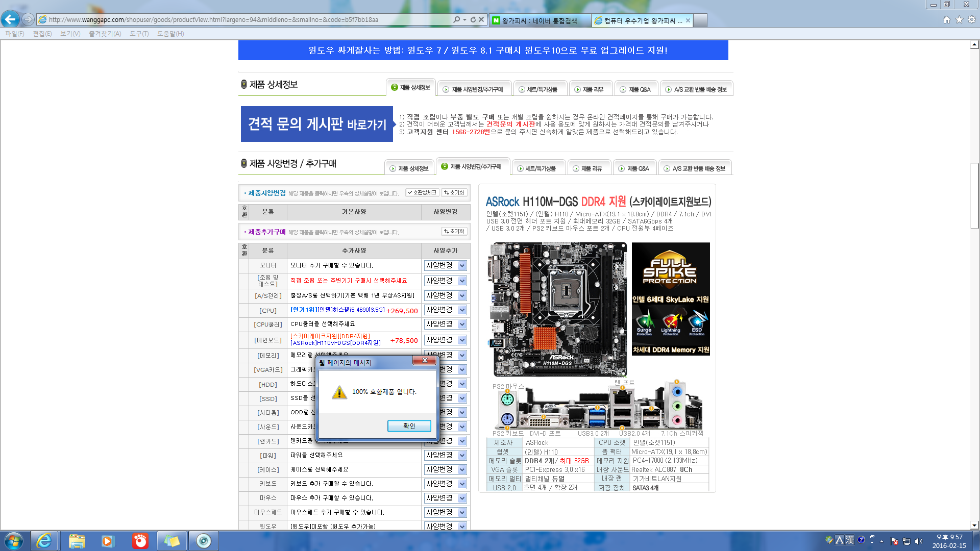Open the 도움말(H) menu

[171, 33]
